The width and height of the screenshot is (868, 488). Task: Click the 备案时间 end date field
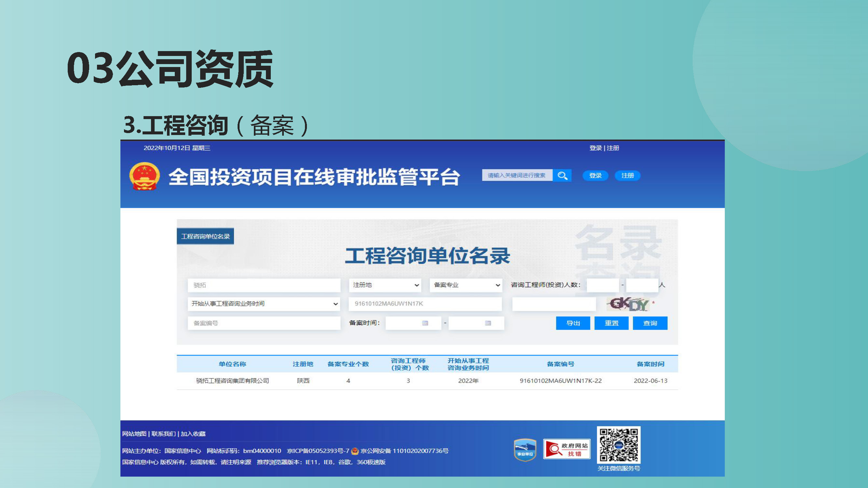476,323
